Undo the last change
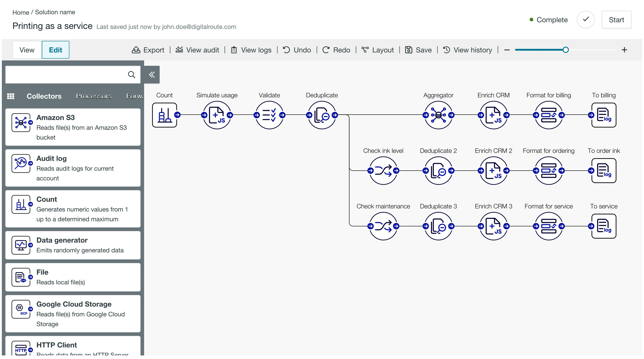The width and height of the screenshot is (644, 359). [x=297, y=50]
